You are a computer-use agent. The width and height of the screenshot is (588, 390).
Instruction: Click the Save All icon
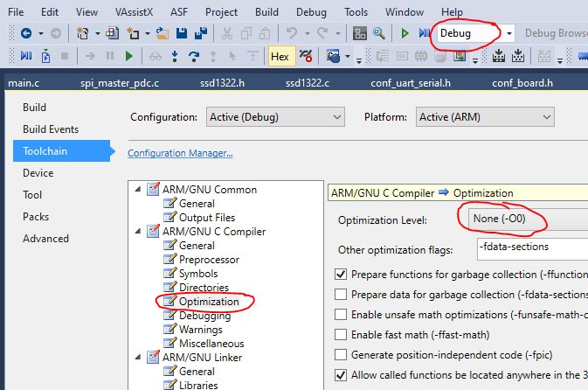[199, 33]
